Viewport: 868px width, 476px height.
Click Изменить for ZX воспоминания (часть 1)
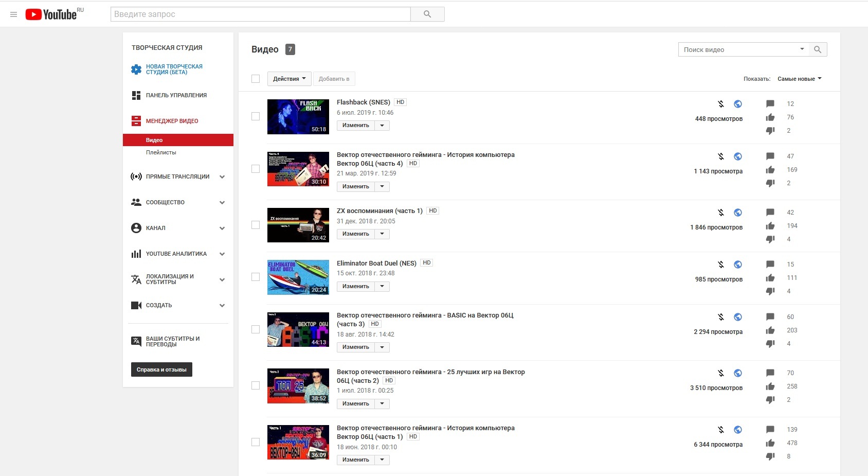(356, 234)
